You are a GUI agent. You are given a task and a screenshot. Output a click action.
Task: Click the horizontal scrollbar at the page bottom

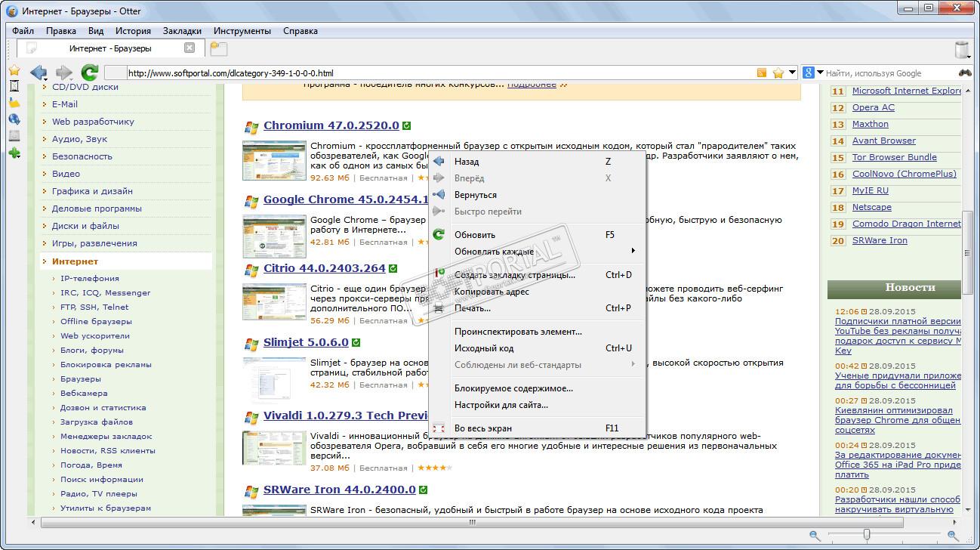point(472,522)
